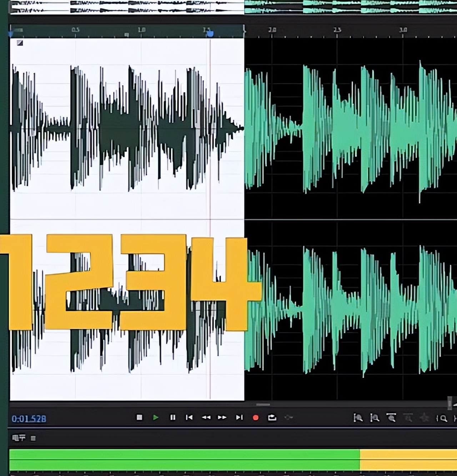Move playhead to next marker
457x476 pixels.
pyautogui.click(x=239, y=417)
